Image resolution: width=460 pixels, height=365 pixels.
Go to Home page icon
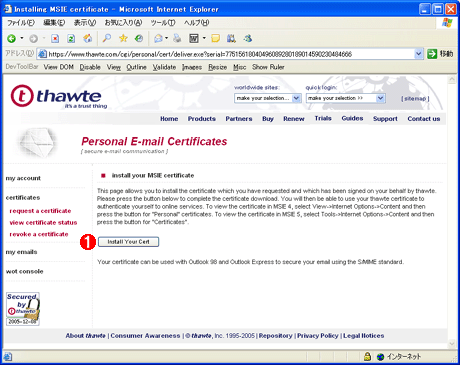88,39
